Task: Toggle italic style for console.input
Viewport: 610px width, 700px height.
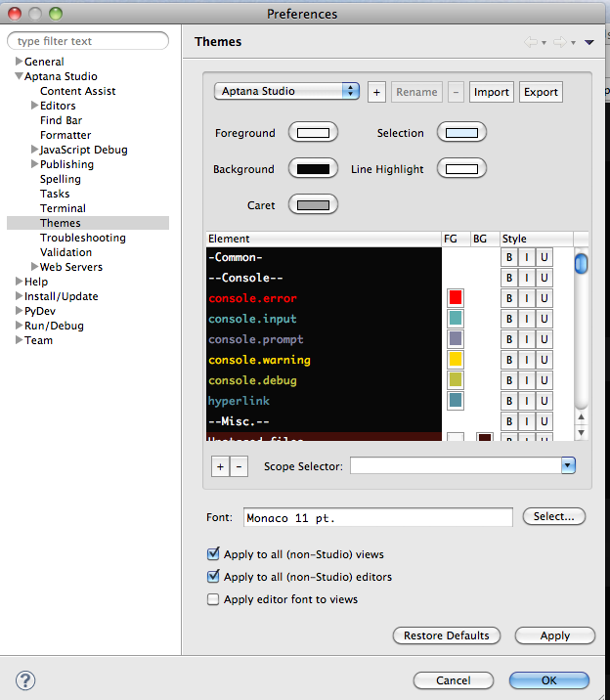Action: 526,319
